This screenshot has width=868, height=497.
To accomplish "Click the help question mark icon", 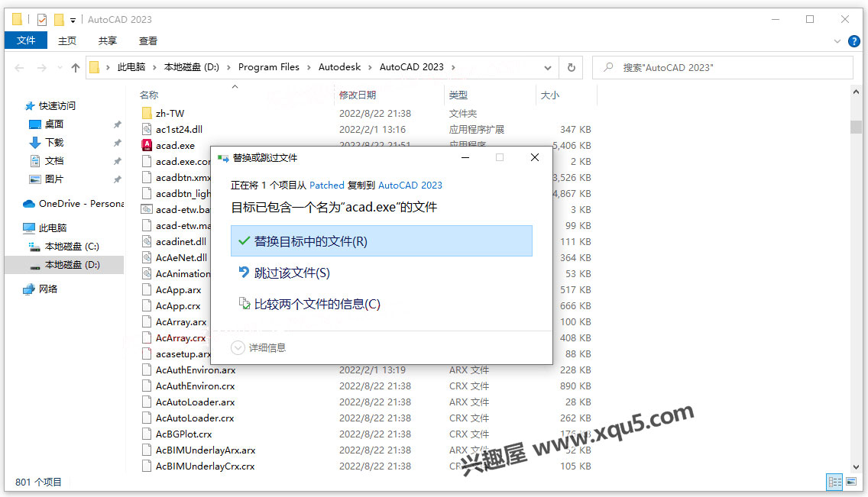I will click(854, 41).
